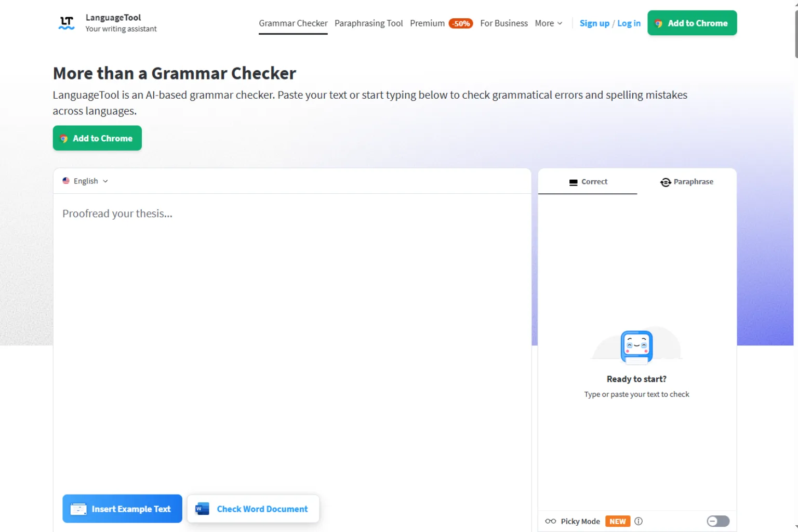Viewport: 798px width, 532px height.
Task: Click the Paraphrase arrows icon
Action: [666, 182]
